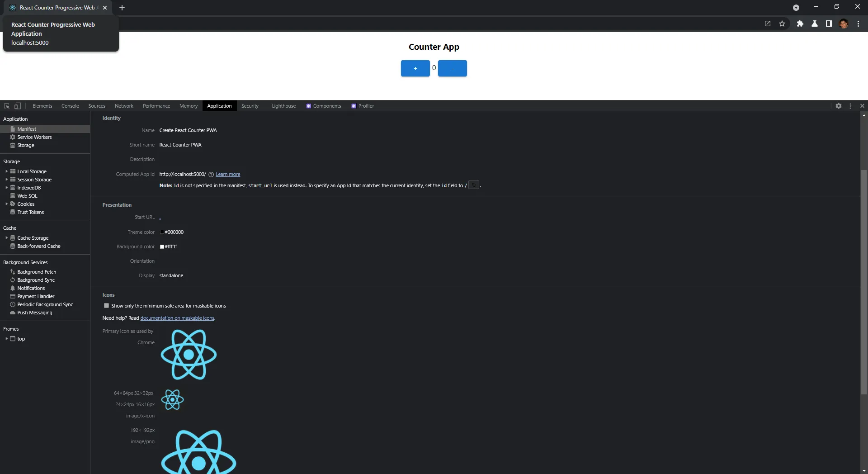
Task: Expand the Local Storage section
Action: 6,171
